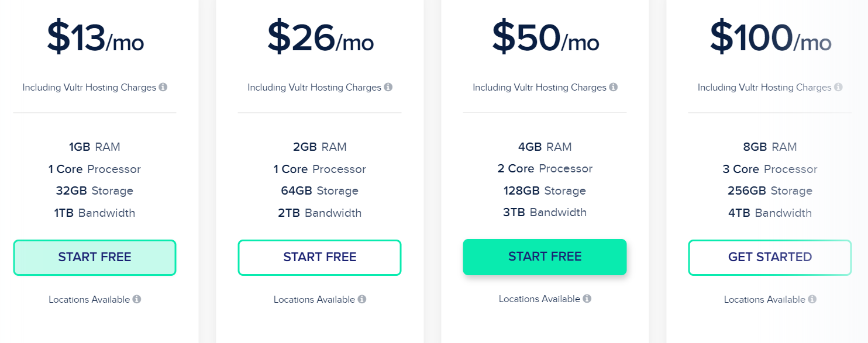
Task: Click Including Vultr Hosting Charges text on $26 plan
Action: [x=314, y=87]
